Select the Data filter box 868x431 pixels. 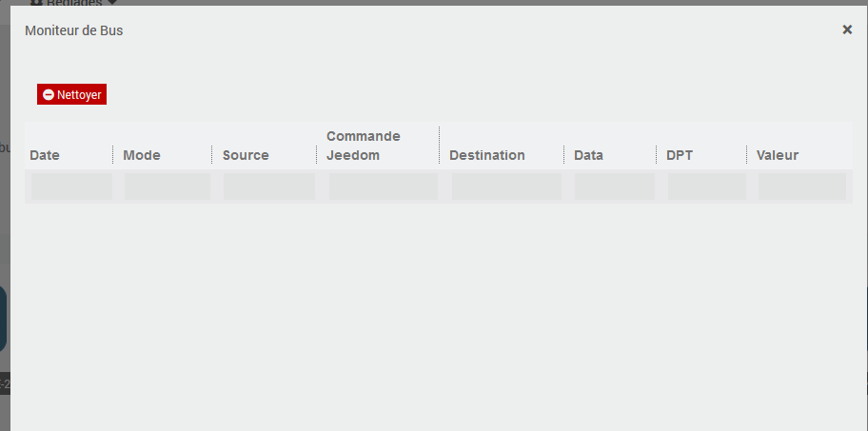click(614, 186)
